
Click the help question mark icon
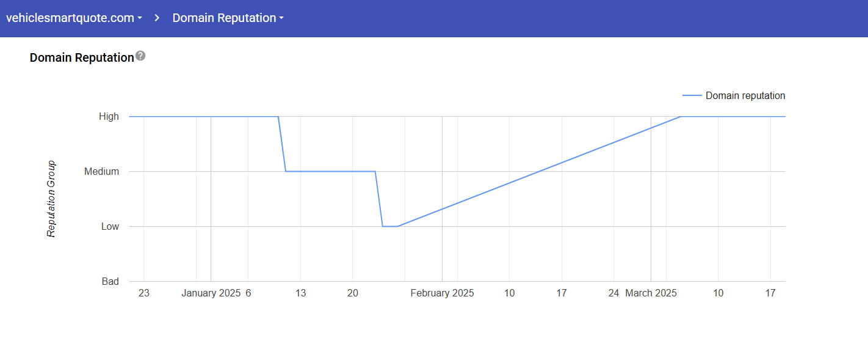click(140, 56)
